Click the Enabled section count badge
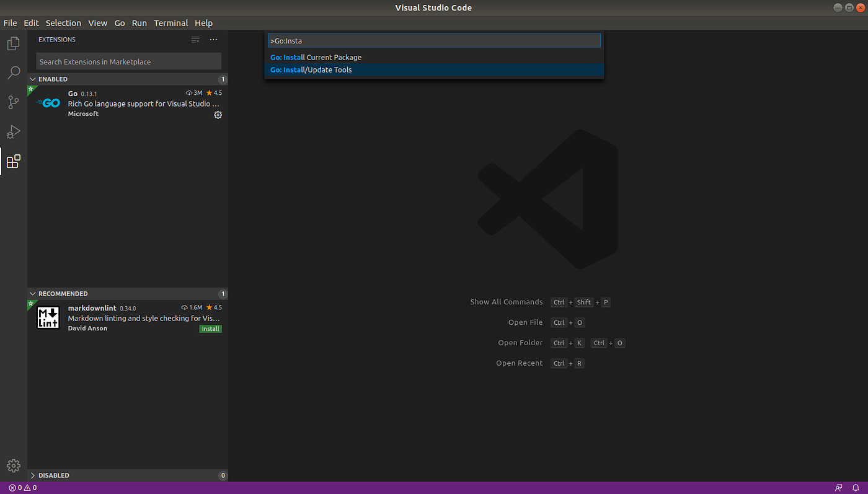The height and width of the screenshot is (494, 868). click(x=223, y=79)
